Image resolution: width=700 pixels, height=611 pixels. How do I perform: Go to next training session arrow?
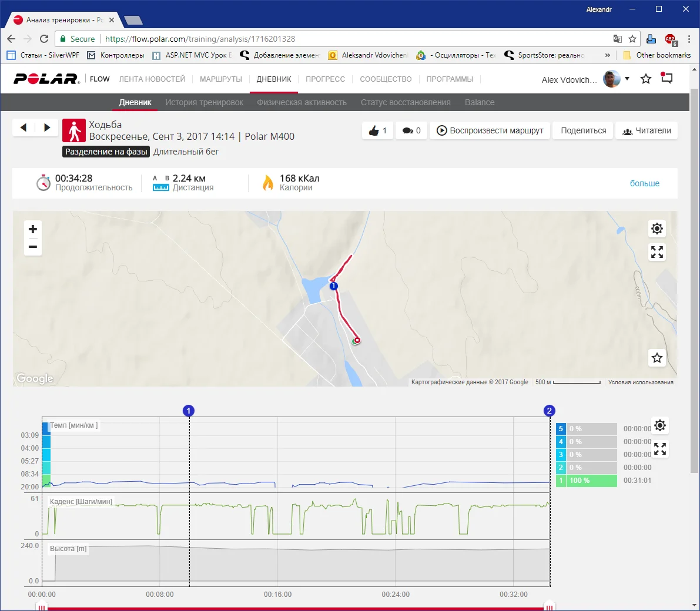47,127
